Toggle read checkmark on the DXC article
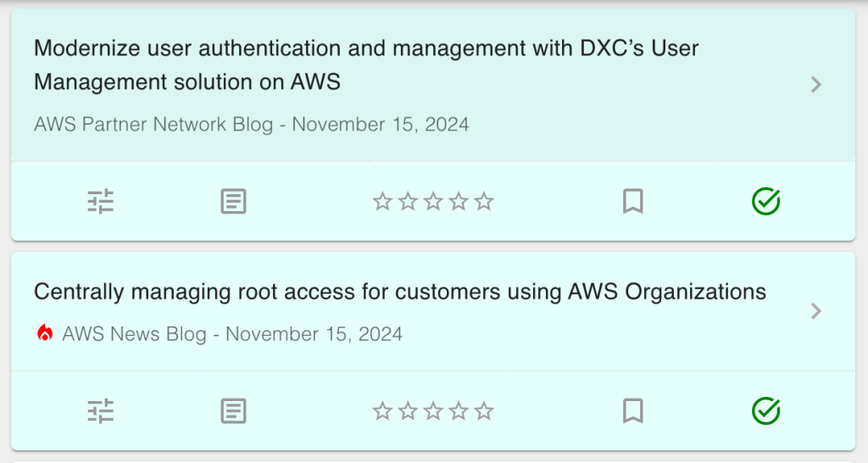 click(765, 202)
